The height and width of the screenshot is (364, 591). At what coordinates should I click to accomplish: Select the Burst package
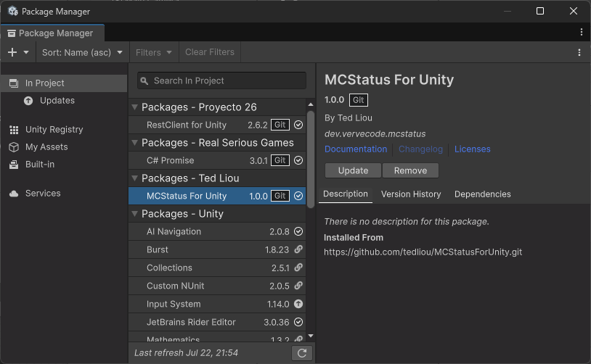pyautogui.click(x=217, y=249)
